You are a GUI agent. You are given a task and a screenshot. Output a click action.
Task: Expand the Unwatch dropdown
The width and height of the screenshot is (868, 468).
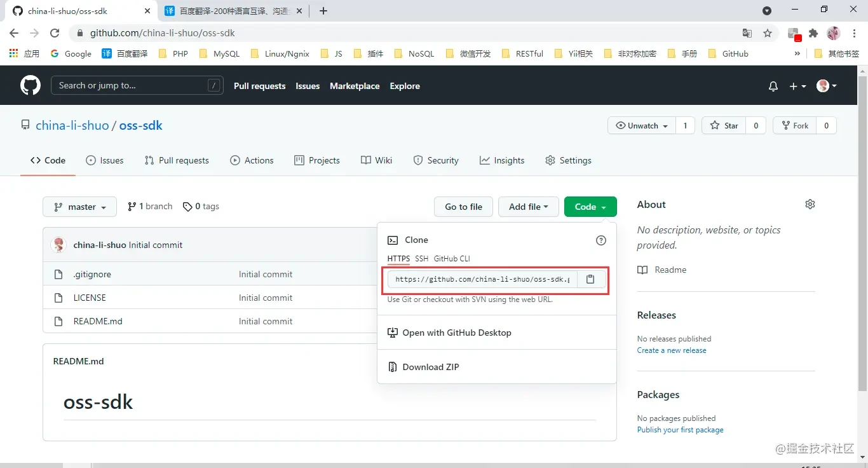642,126
